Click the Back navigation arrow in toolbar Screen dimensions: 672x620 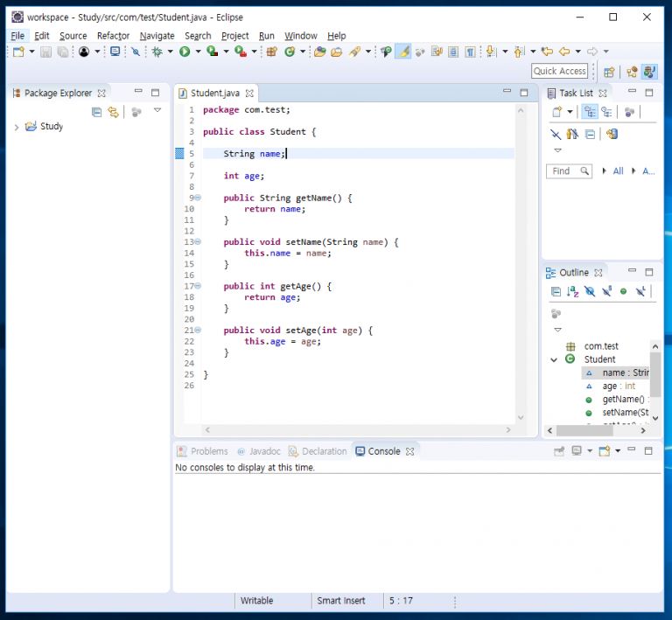point(564,52)
